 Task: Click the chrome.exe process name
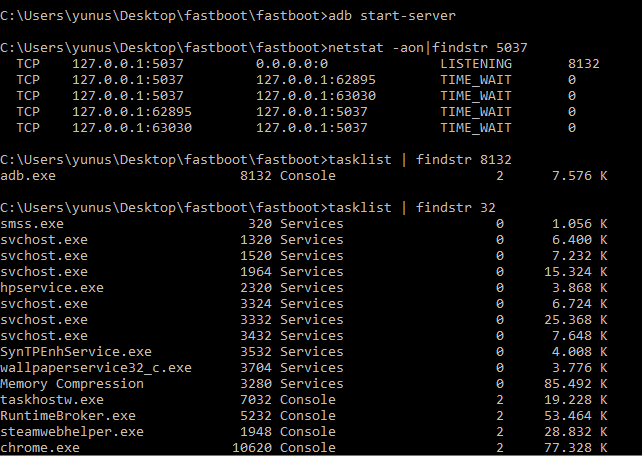(x=40, y=447)
